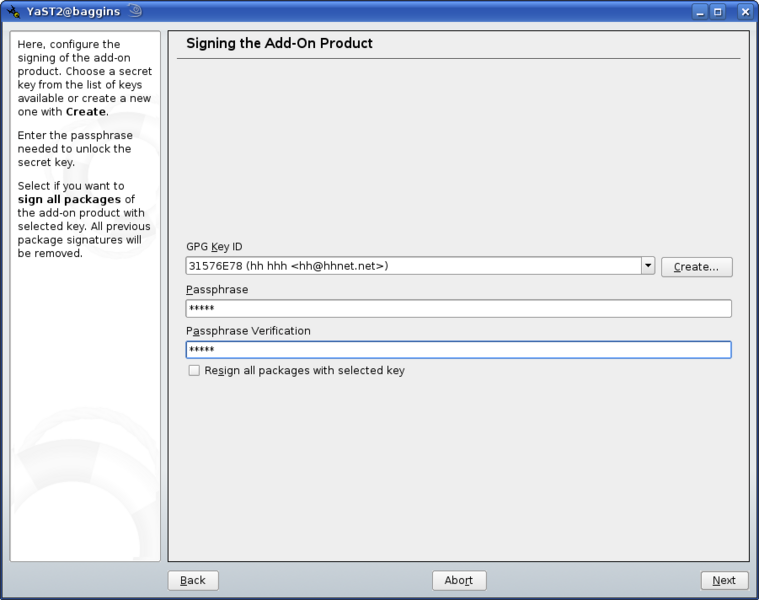Viewport: 759px width, 600px height.
Task: Maximize the YaST2 window
Action: (718, 11)
